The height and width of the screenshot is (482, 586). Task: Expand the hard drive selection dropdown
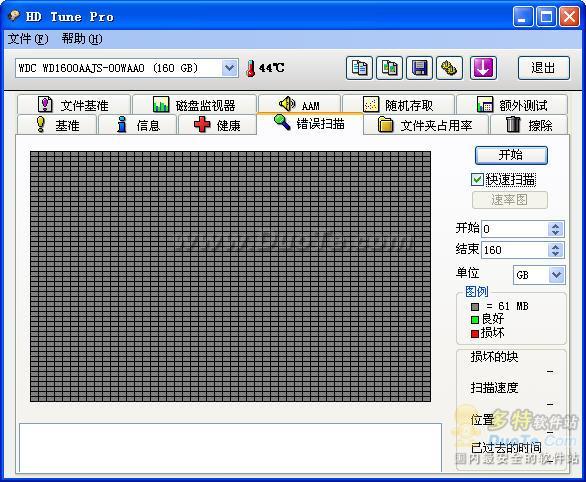click(229, 68)
